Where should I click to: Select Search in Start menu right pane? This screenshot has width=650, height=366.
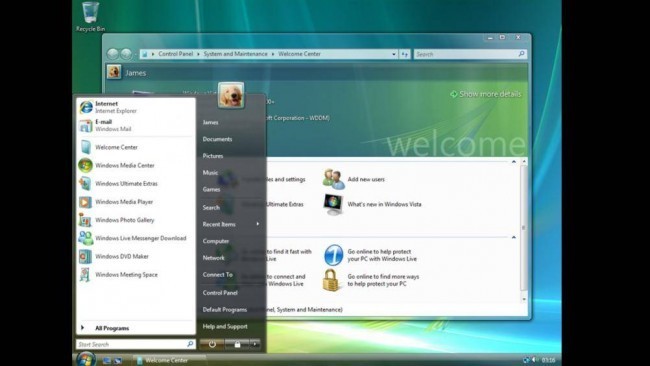(x=211, y=207)
